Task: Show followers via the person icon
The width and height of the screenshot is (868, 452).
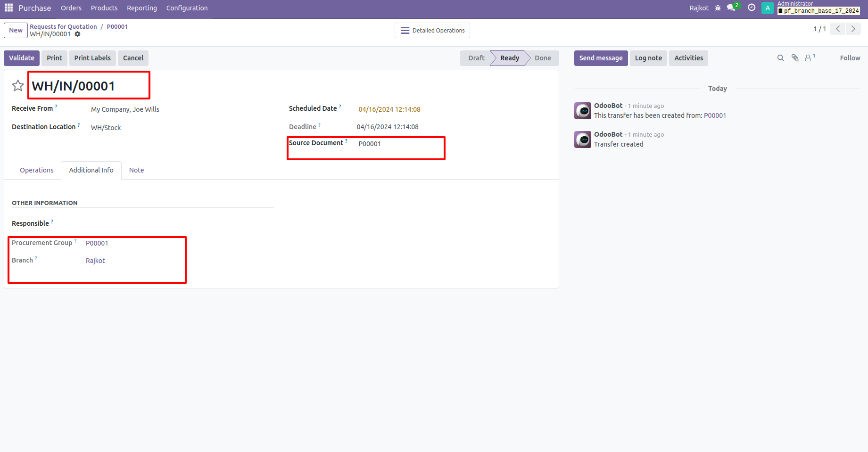Action: pos(809,58)
